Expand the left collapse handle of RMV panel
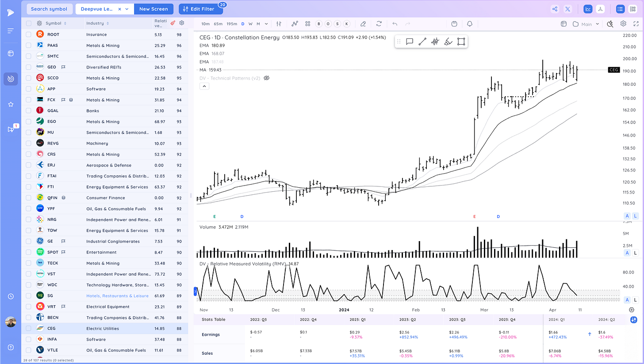The height and width of the screenshot is (364, 644). point(195,291)
